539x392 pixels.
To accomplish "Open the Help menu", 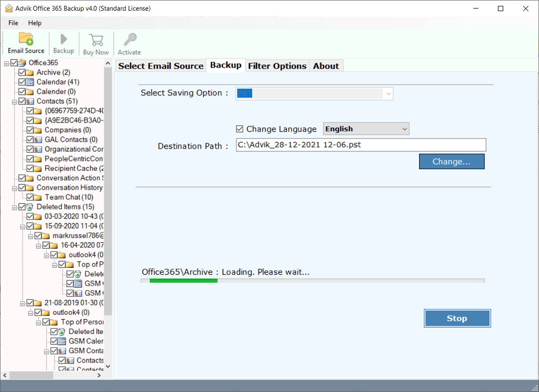I will point(35,23).
